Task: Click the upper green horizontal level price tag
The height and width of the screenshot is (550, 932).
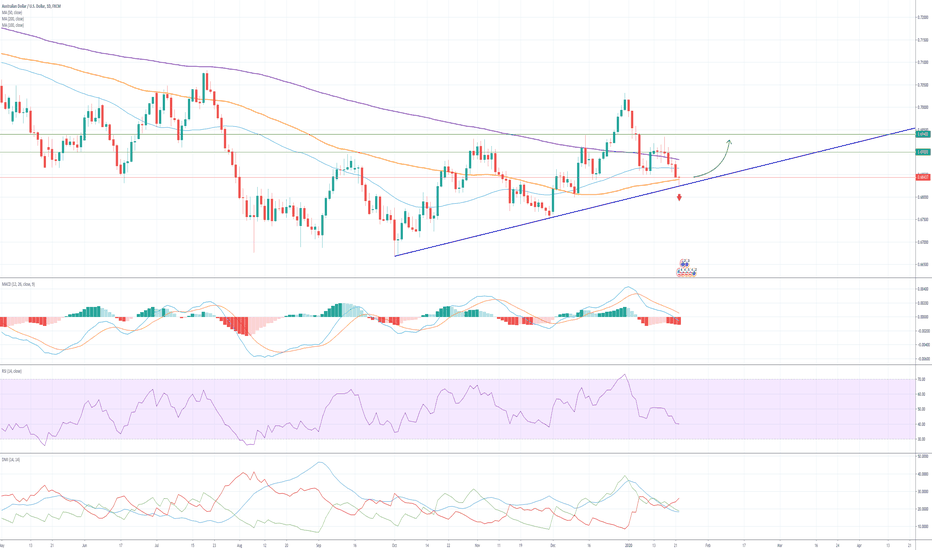Action: tap(922, 134)
